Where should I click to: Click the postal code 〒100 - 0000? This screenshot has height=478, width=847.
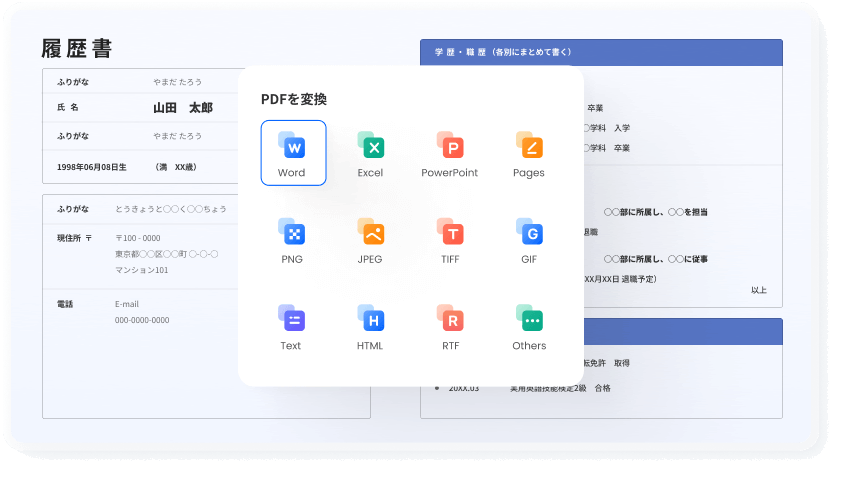138,238
